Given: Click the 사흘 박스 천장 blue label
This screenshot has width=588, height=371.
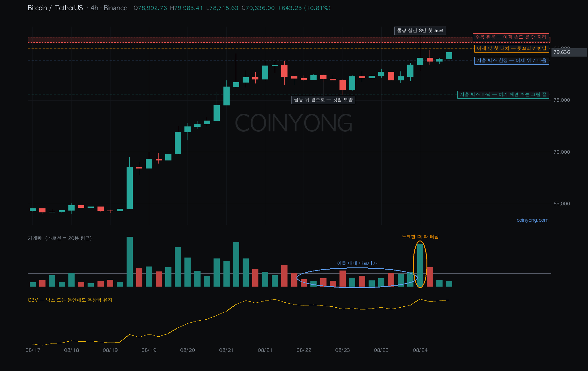Looking at the screenshot, I should [512, 61].
